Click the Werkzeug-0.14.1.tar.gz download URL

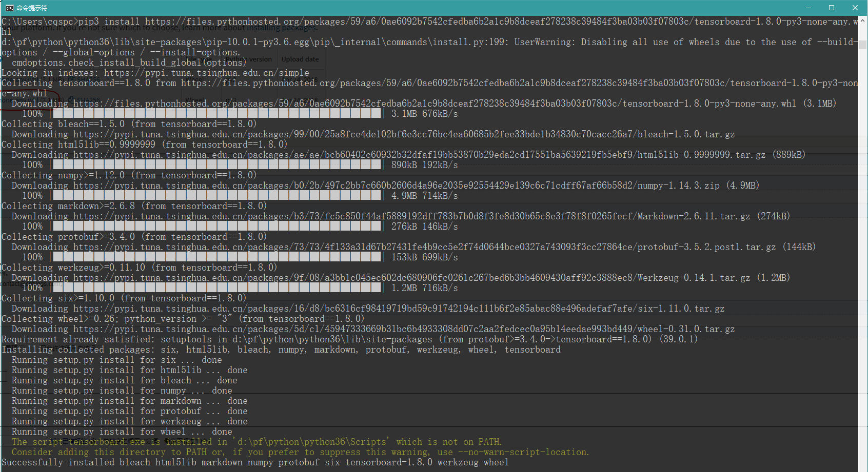tap(412, 278)
